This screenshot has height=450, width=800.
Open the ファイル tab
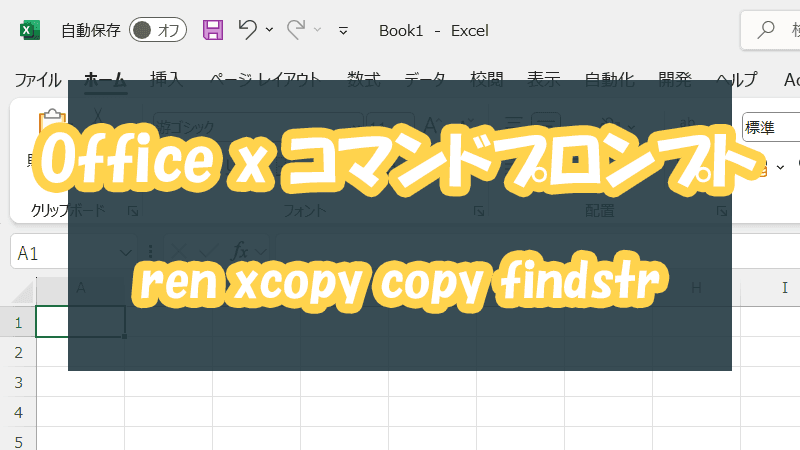[37, 80]
